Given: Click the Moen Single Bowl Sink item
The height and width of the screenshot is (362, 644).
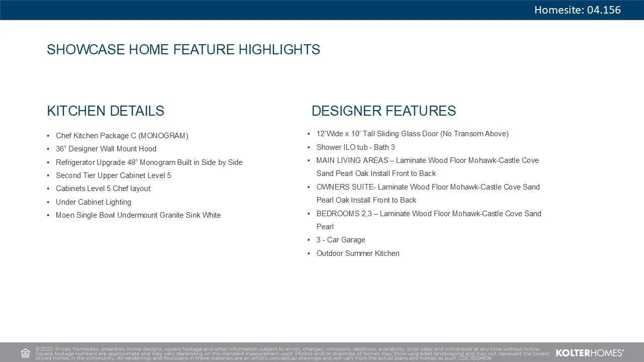Looking at the screenshot, I should 138,215.
